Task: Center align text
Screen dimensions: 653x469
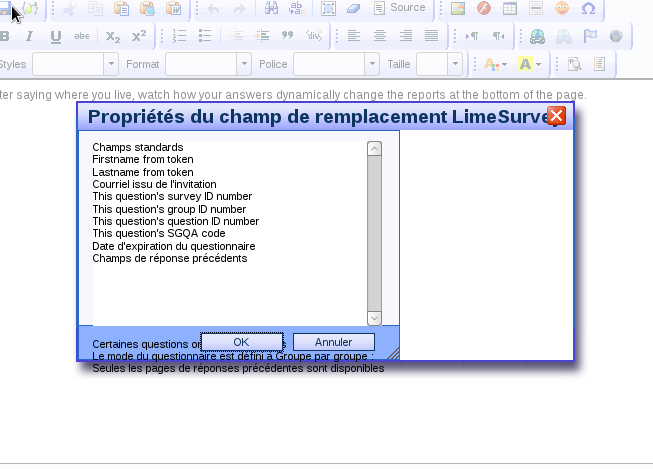Action: [x=380, y=36]
